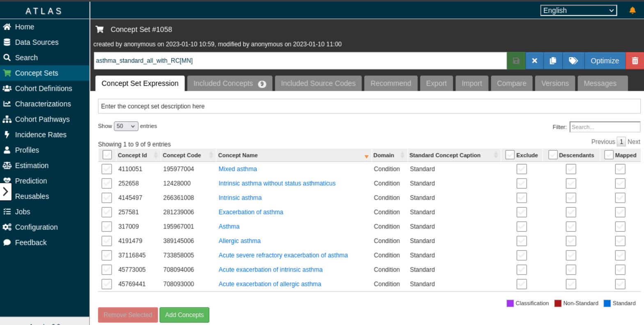The height and width of the screenshot is (325, 644).
Task: Click the shopping cart icon by Concept Set title
Action: [x=99, y=30]
